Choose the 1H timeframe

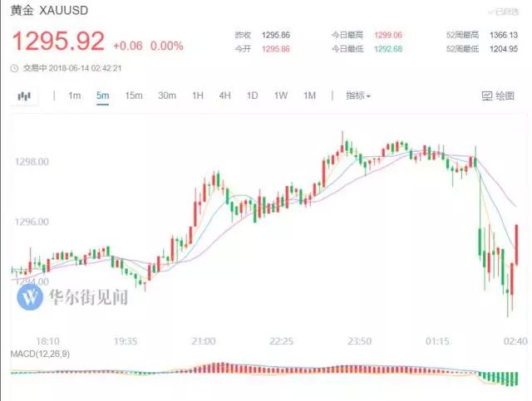pos(198,96)
